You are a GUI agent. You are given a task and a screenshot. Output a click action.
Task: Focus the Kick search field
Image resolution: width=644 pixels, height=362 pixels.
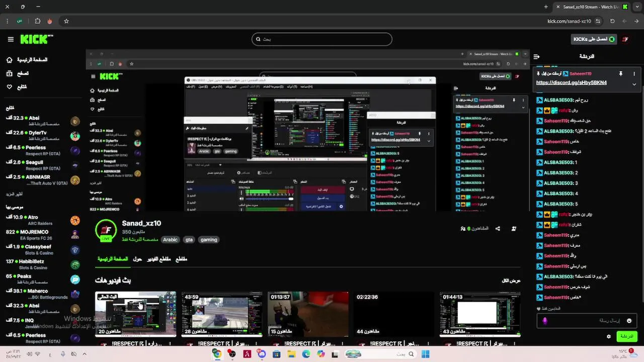[x=322, y=39]
